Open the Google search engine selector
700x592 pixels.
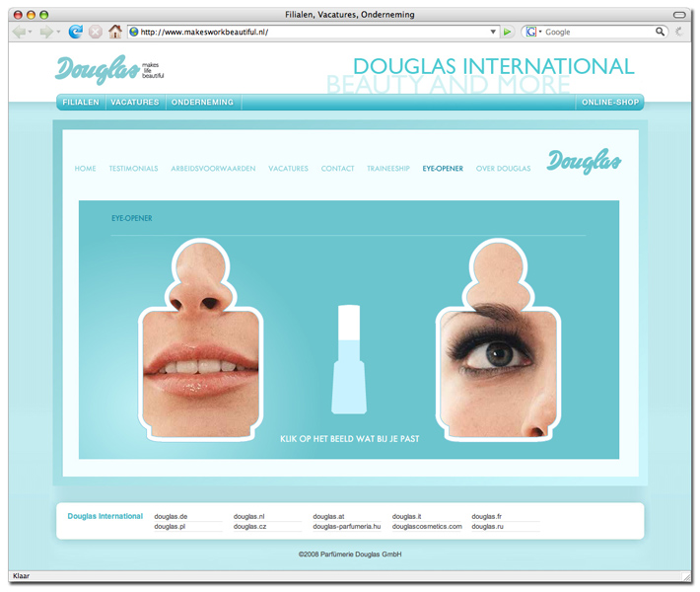click(533, 32)
